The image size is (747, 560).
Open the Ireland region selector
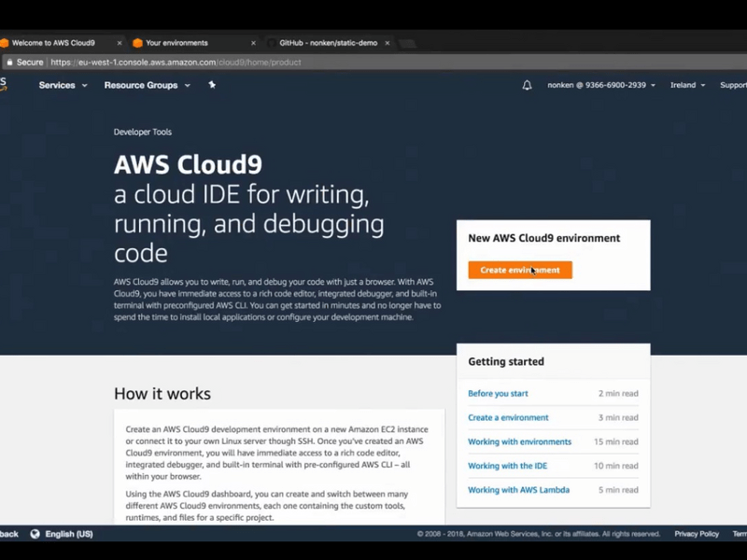pos(687,85)
